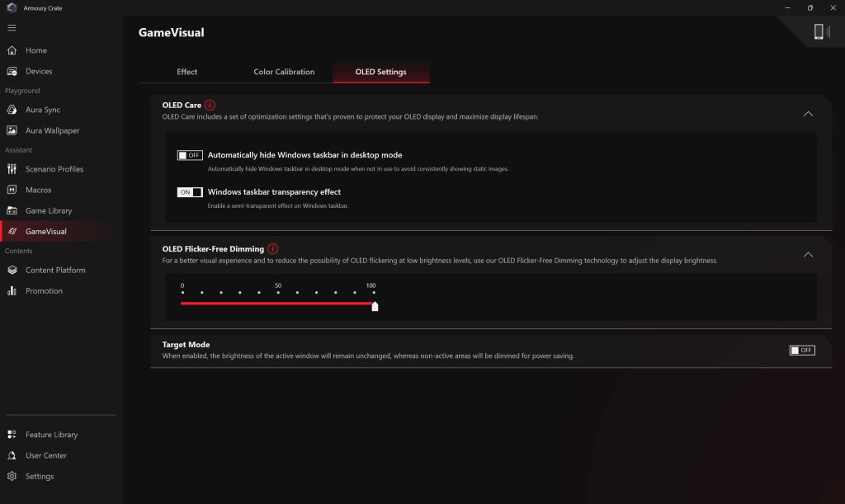Click "Automatically hide Windows taskbar in desktop mode" label
This screenshot has height=504, width=845.
click(305, 155)
